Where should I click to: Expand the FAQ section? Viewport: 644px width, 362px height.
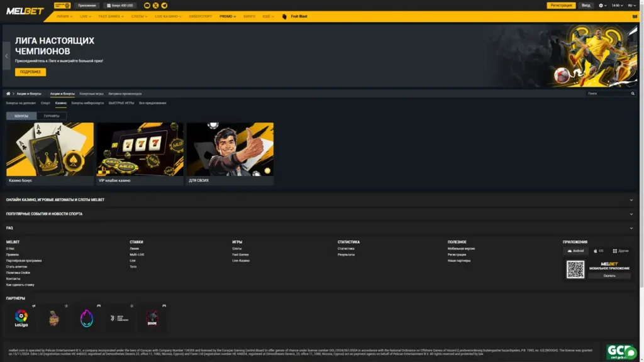point(319,228)
